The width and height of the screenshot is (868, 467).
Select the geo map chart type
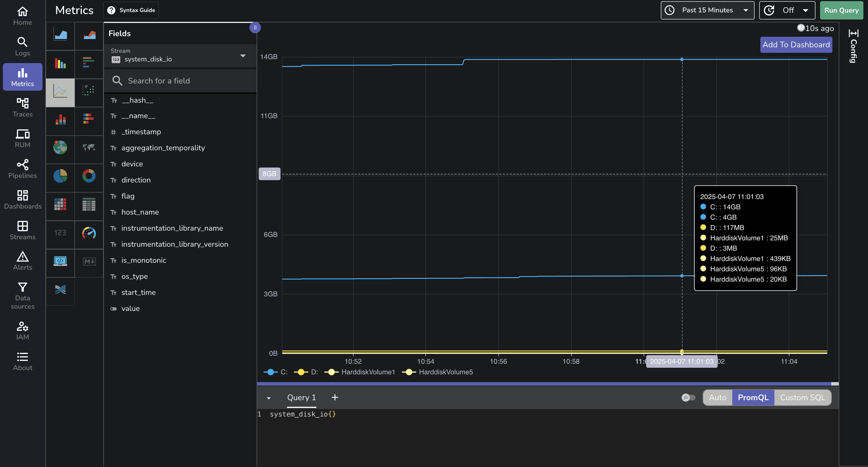pos(60,148)
